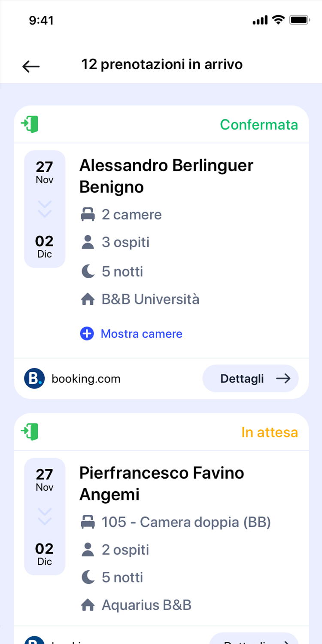Tap the back arrow in the header
The height and width of the screenshot is (644, 322).
click(x=31, y=66)
